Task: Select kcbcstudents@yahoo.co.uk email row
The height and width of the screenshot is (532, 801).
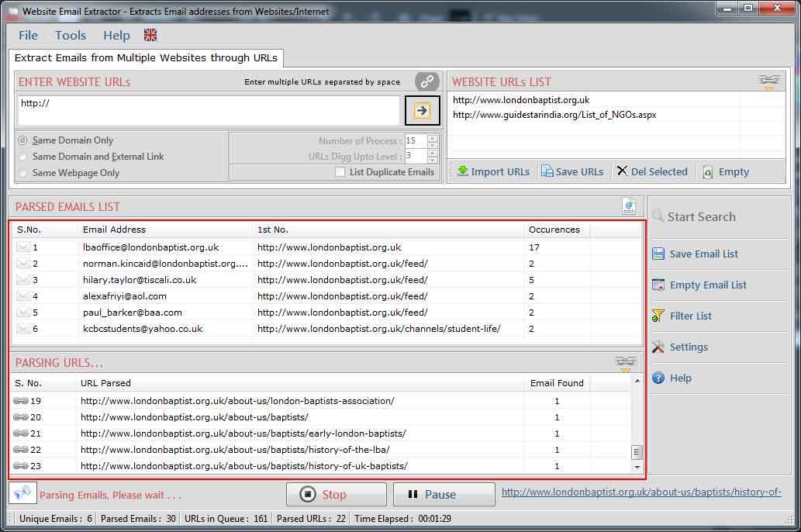Action: pyautogui.click(x=327, y=329)
